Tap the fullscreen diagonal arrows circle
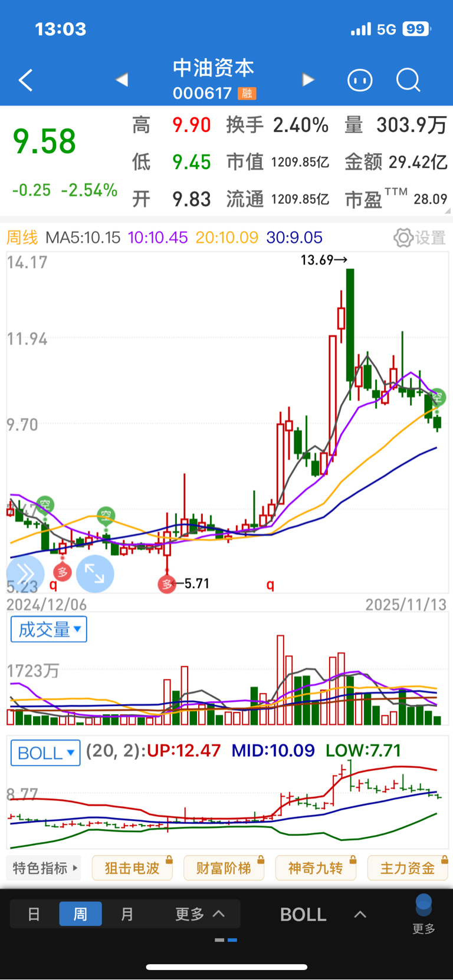This screenshot has width=453, height=980. pos(95,573)
